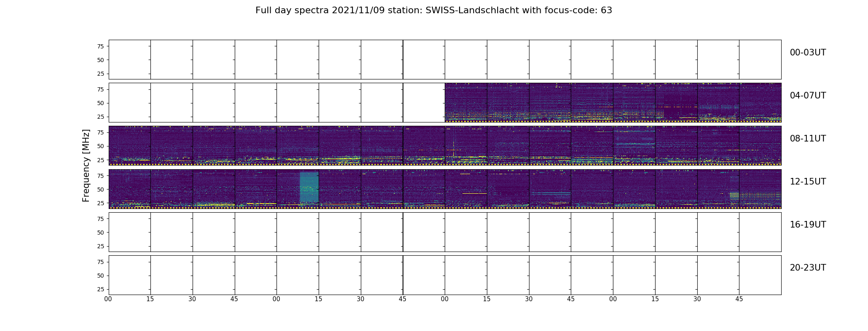868x331 pixels.
Task: Click the 75 tick label of the 04-07UT row
Action: (x=100, y=89)
